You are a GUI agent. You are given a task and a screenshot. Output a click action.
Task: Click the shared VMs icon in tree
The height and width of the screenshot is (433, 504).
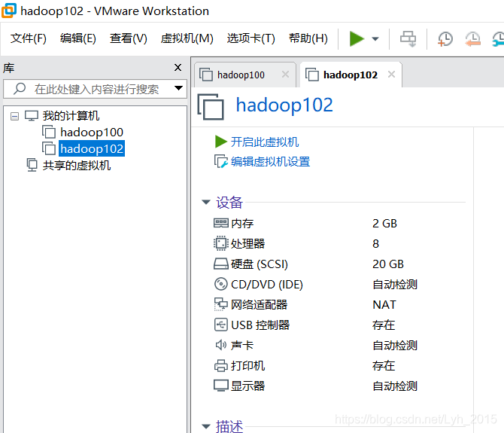[32, 165]
